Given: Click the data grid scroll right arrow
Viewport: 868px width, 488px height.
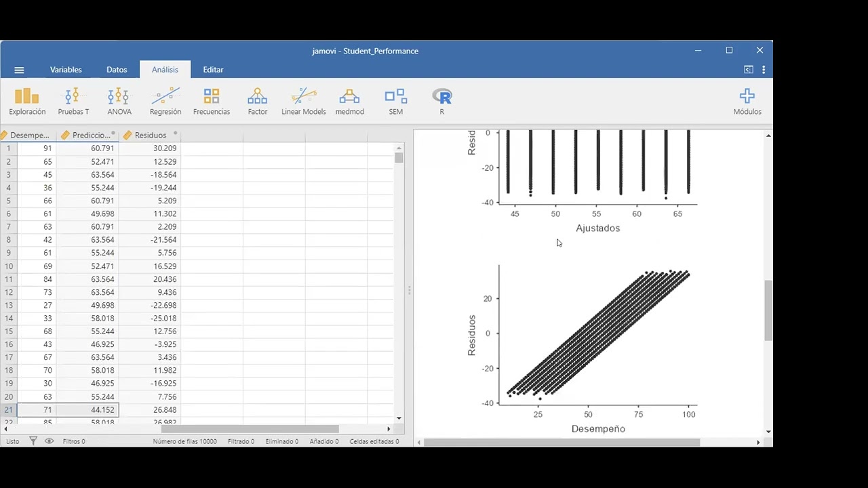Looking at the screenshot, I should (x=389, y=428).
